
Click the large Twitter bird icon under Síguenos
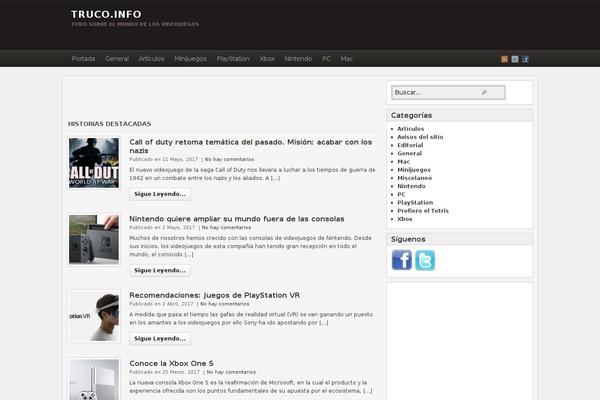(425, 260)
